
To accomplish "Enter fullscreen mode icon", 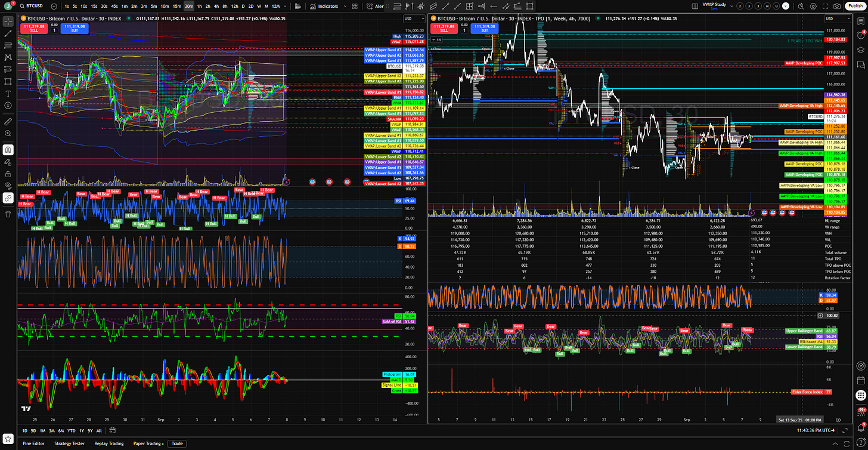I will click(826, 6).
